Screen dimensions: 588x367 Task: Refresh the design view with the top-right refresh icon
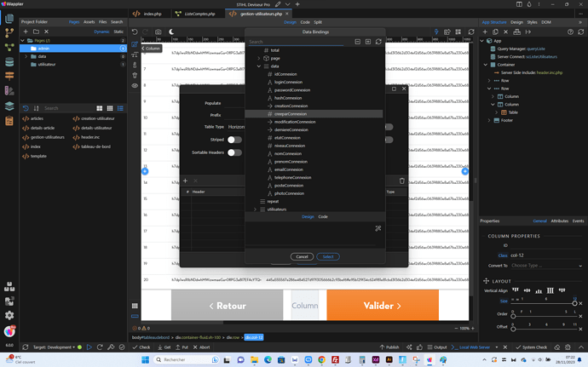pyautogui.click(x=471, y=32)
